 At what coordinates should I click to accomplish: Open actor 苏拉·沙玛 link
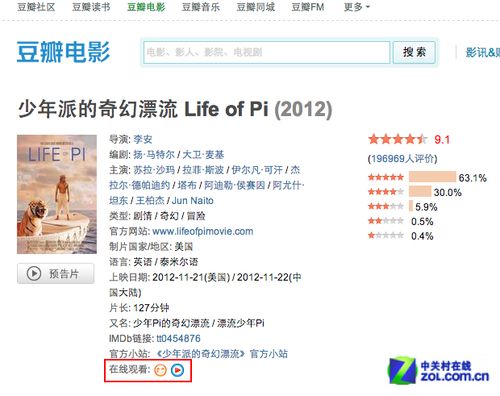(x=154, y=170)
